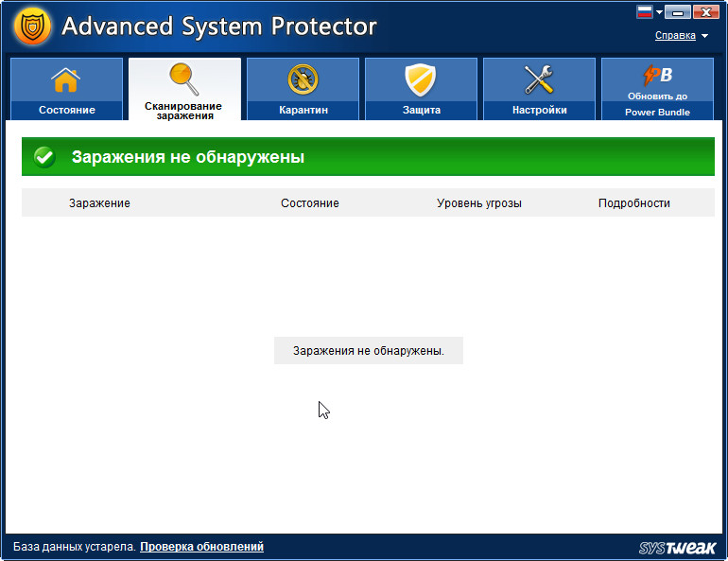Screen dimensions: 728x561
Task: Click the Заражение column header
Action: (x=99, y=203)
